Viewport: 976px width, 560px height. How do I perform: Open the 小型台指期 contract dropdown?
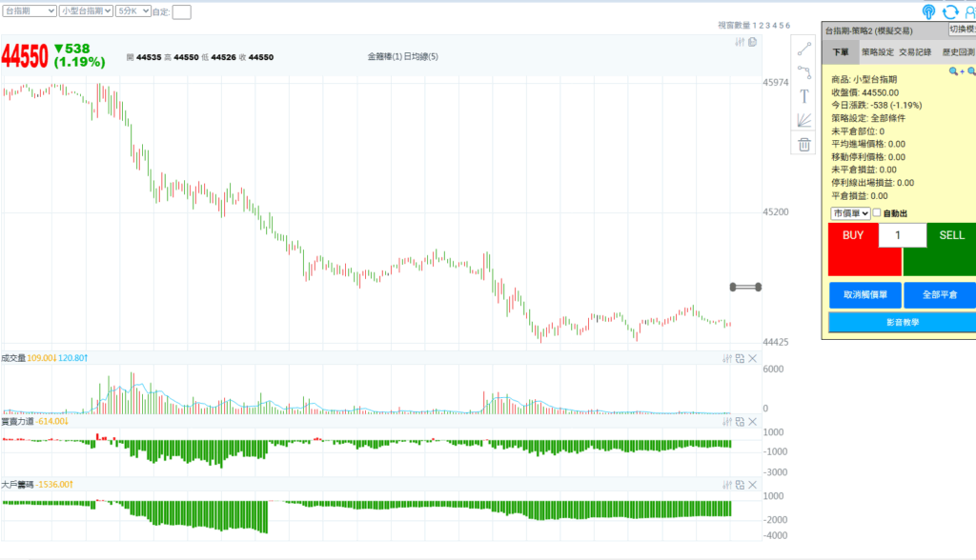point(86,10)
